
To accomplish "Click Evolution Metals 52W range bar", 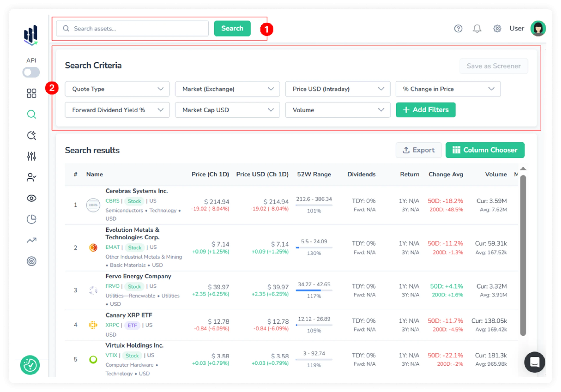I will click(x=314, y=248).
